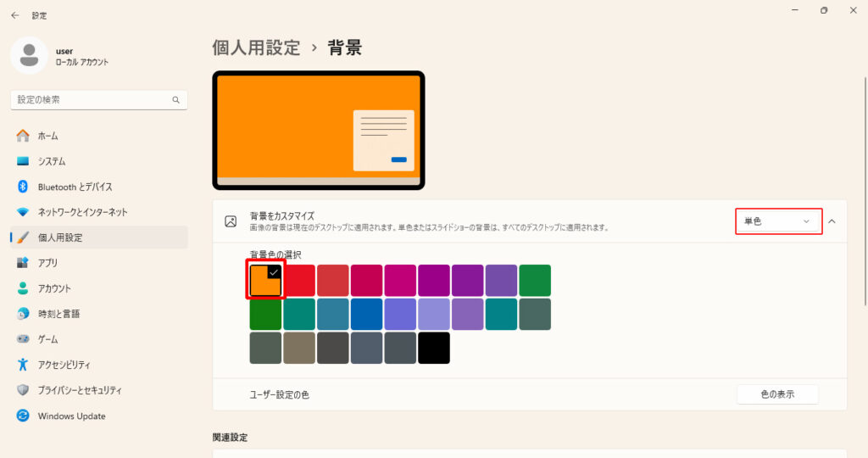Click the vertical scrollbar on the right
868x458 pixels.
click(x=865, y=191)
